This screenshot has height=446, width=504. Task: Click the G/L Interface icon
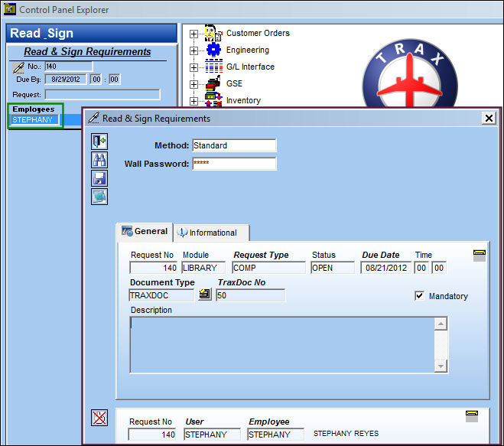tap(213, 67)
